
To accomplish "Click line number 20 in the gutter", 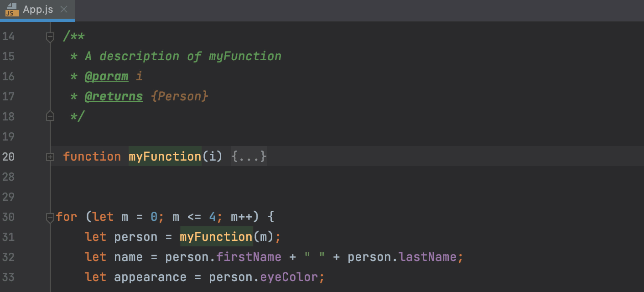I will [x=8, y=156].
